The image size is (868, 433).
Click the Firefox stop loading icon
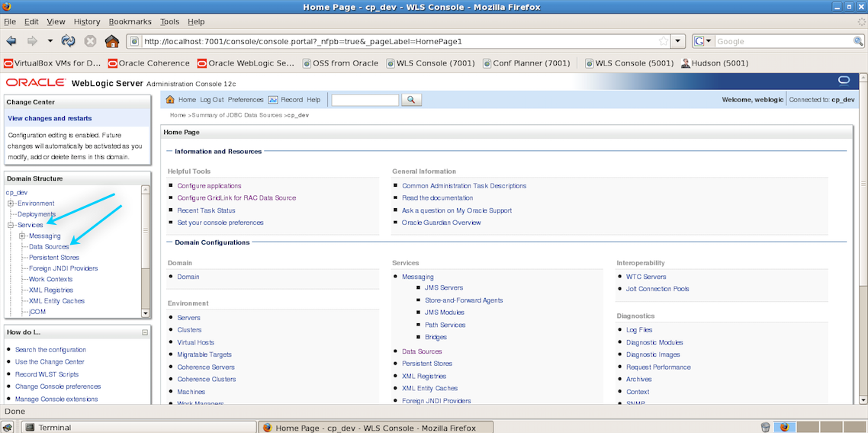click(90, 41)
